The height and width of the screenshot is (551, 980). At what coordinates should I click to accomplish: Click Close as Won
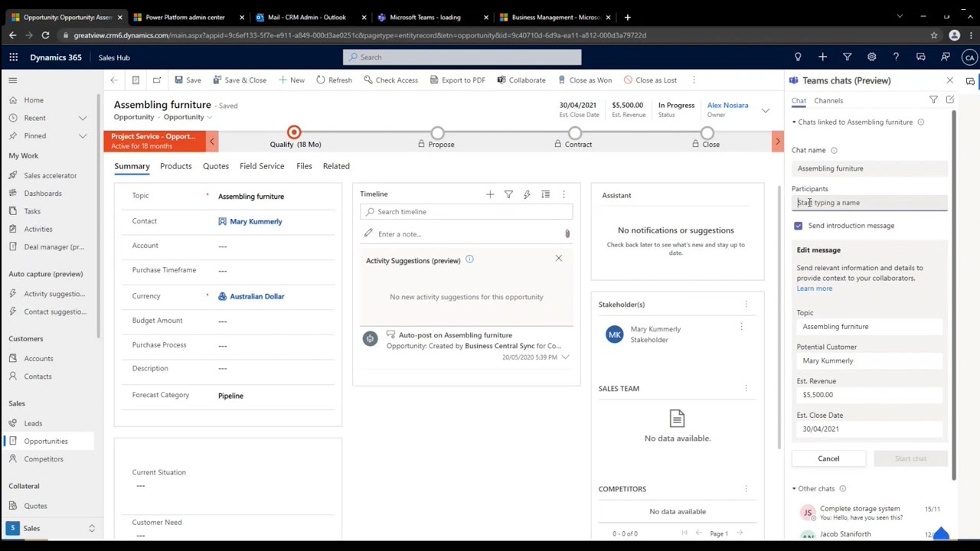coord(585,80)
